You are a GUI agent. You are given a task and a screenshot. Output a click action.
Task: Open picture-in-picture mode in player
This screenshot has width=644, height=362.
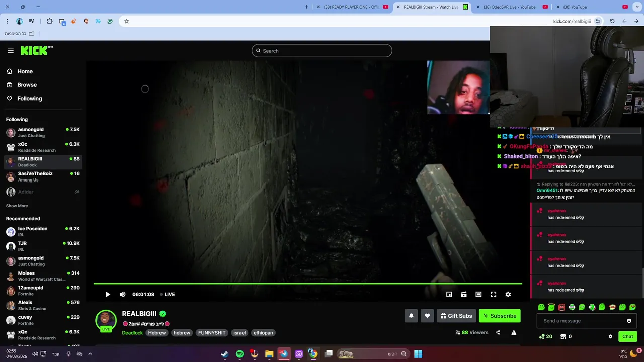(449, 295)
